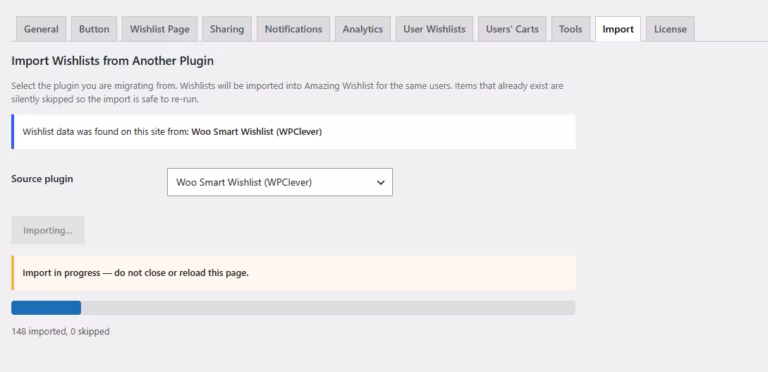The image size is (768, 372).
Task: Open the Notifications tab
Action: coord(293,29)
